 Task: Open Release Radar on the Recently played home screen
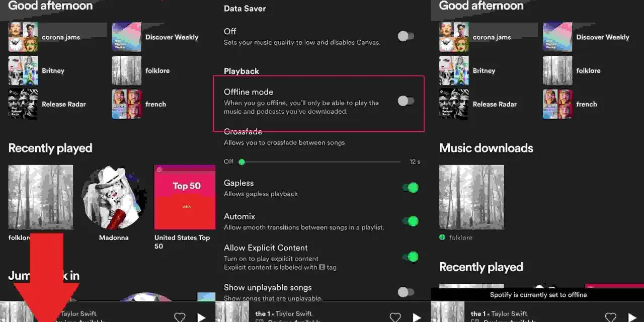(57, 104)
